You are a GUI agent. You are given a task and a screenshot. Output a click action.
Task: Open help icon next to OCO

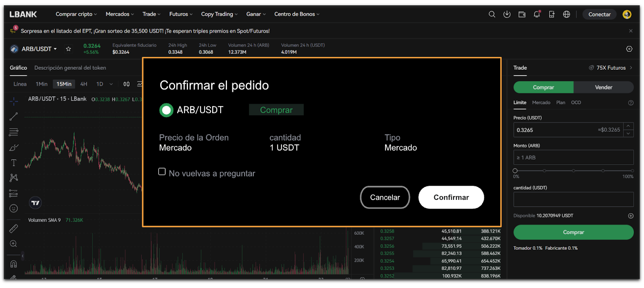click(x=631, y=103)
